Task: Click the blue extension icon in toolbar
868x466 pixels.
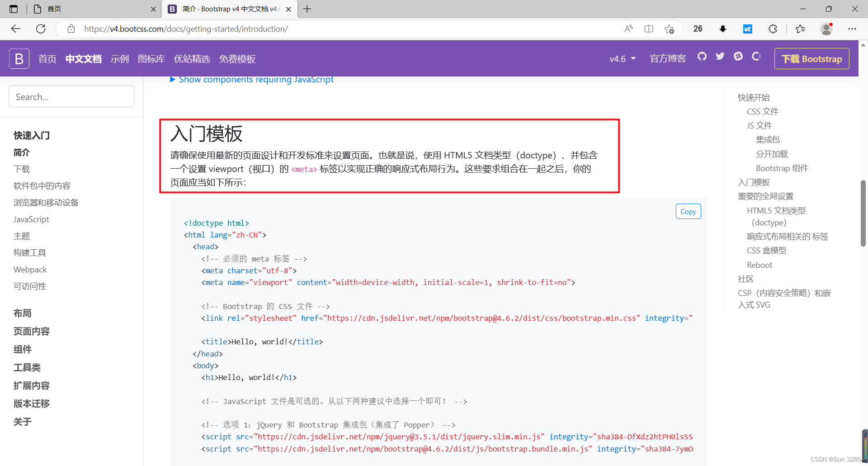Action: coord(748,29)
